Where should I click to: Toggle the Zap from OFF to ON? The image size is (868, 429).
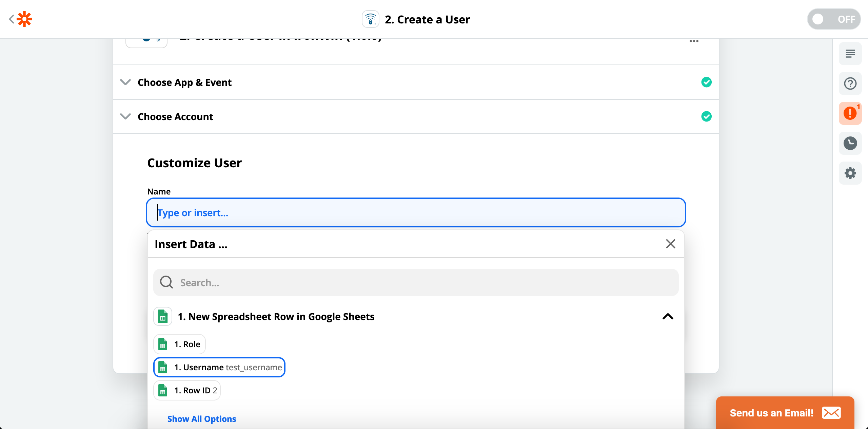point(833,19)
